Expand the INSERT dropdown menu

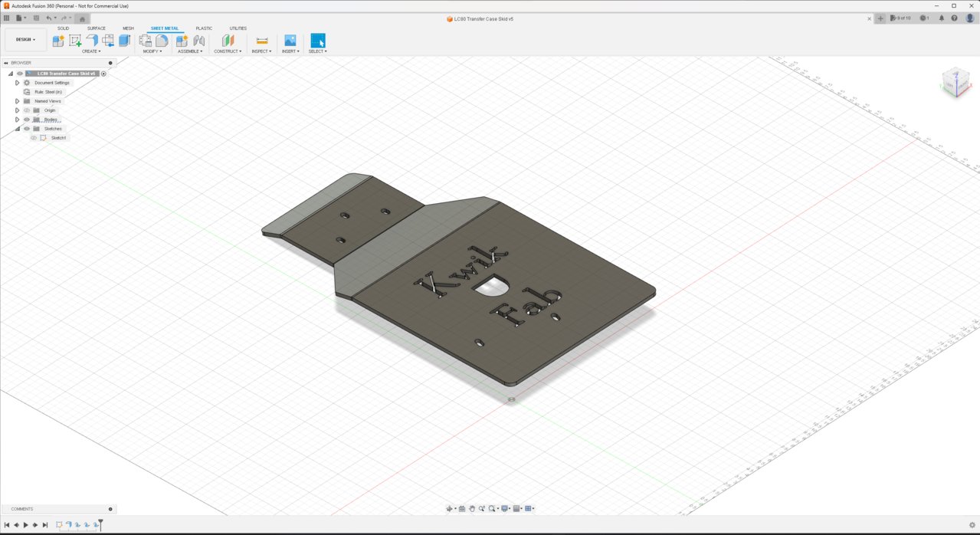click(x=290, y=51)
